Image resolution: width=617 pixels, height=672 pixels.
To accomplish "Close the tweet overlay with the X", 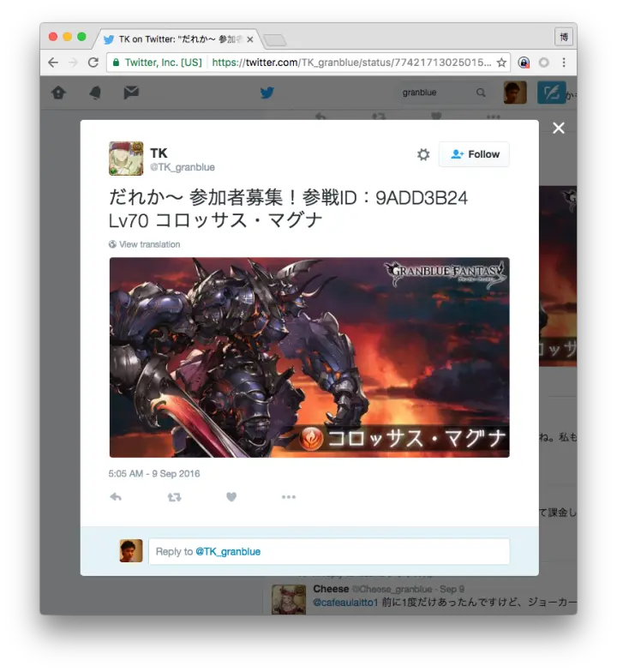I will [x=559, y=128].
